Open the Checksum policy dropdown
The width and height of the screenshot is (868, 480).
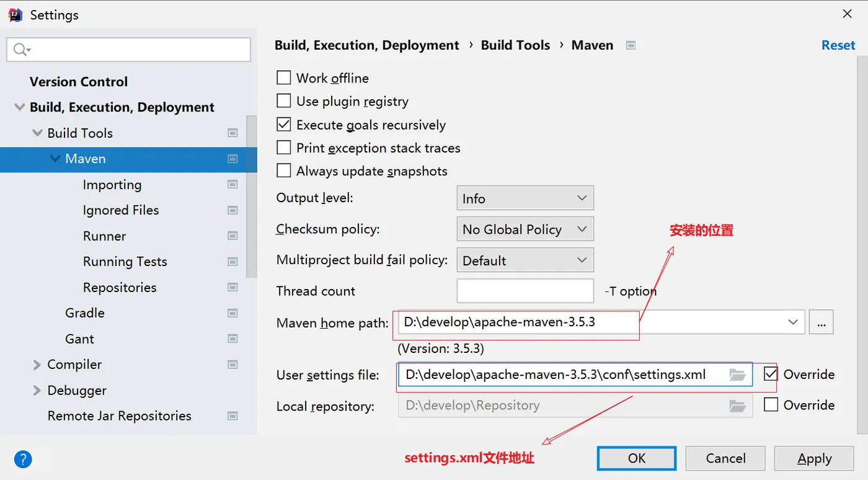525,229
